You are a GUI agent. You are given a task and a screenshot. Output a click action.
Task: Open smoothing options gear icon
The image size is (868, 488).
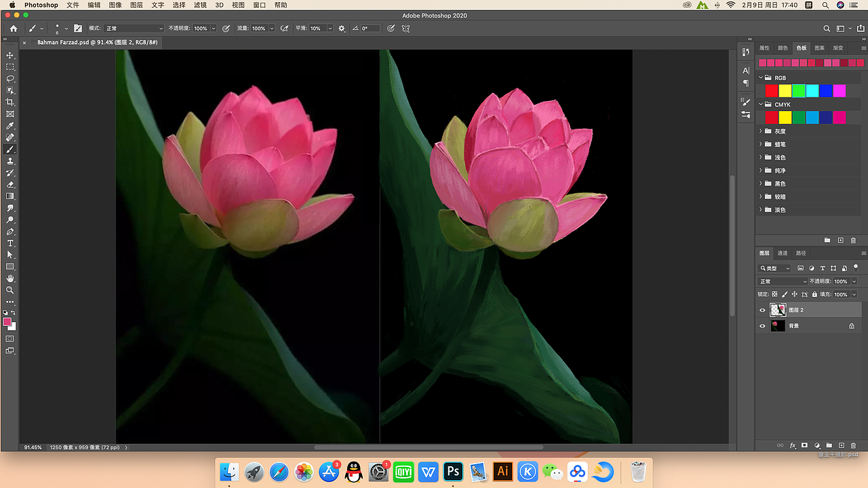tap(342, 28)
